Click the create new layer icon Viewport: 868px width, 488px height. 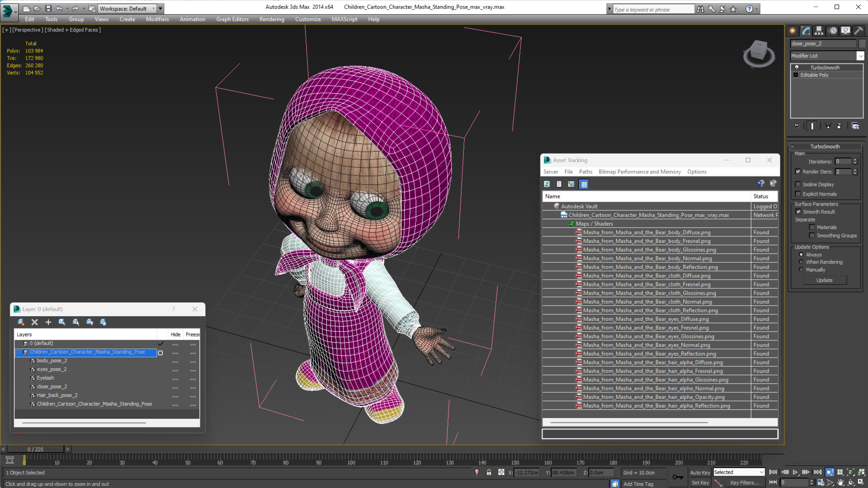click(21, 322)
